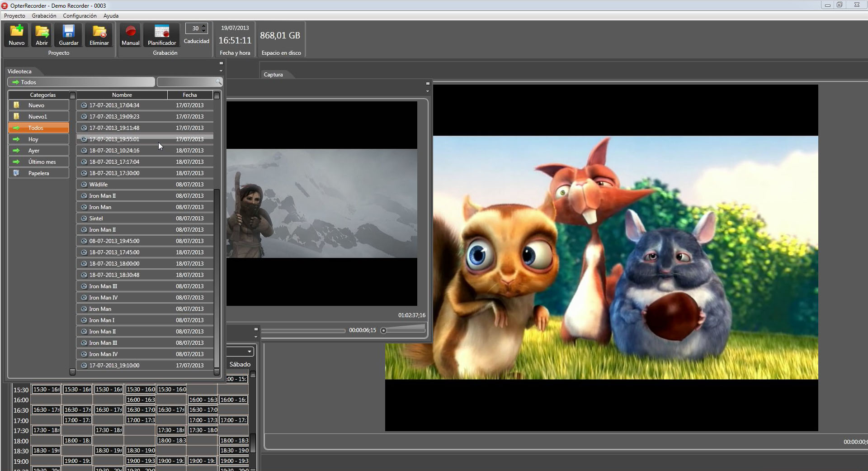Screen dimensions: 868x471
Task: Save project using Guardar icon
Action: pos(69,34)
